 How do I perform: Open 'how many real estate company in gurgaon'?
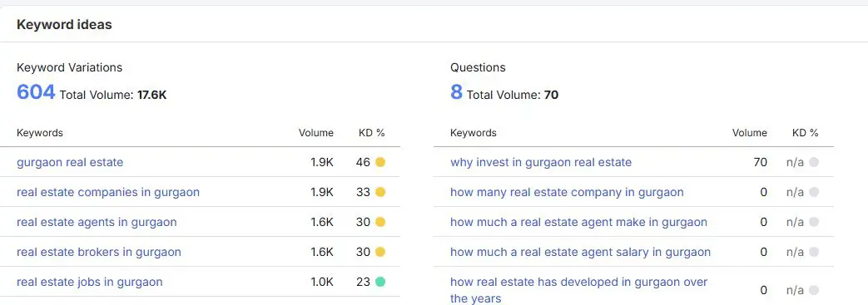567,192
